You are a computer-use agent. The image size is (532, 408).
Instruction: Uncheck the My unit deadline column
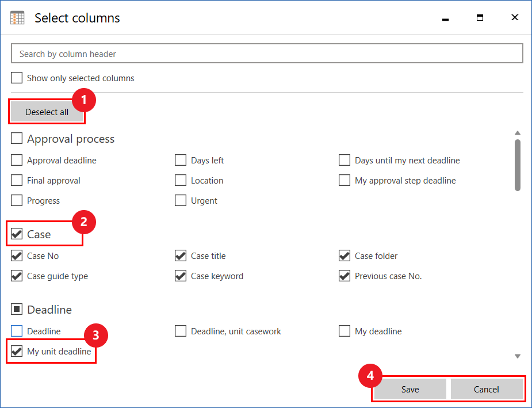pos(17,351)
